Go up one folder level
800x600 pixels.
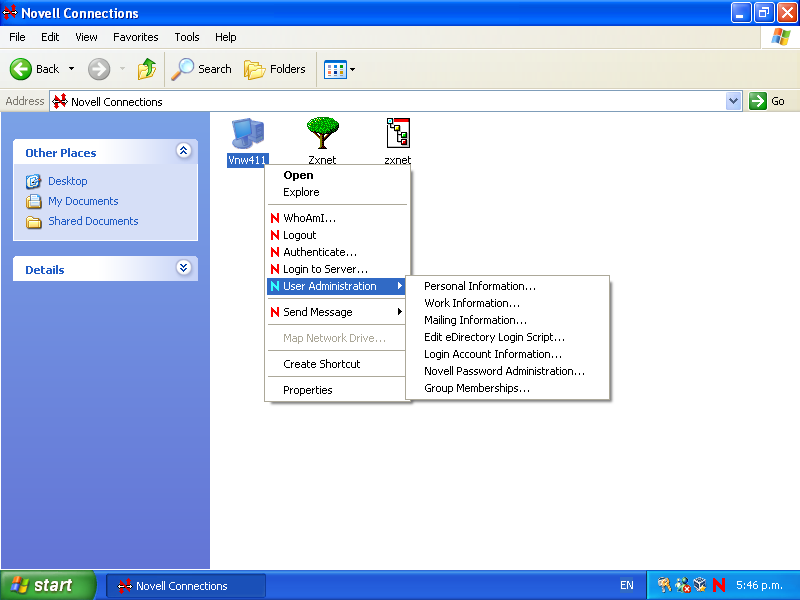[146, 69]
